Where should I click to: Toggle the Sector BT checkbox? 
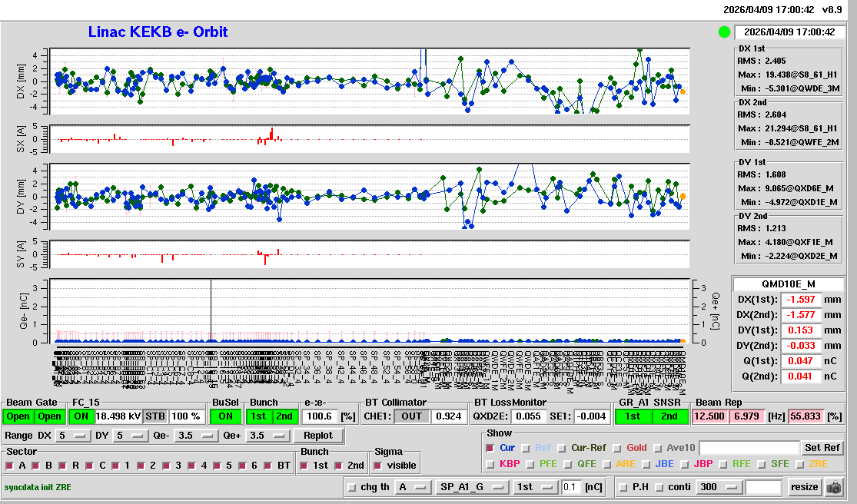pyautogui.click(x=269, y=466)
